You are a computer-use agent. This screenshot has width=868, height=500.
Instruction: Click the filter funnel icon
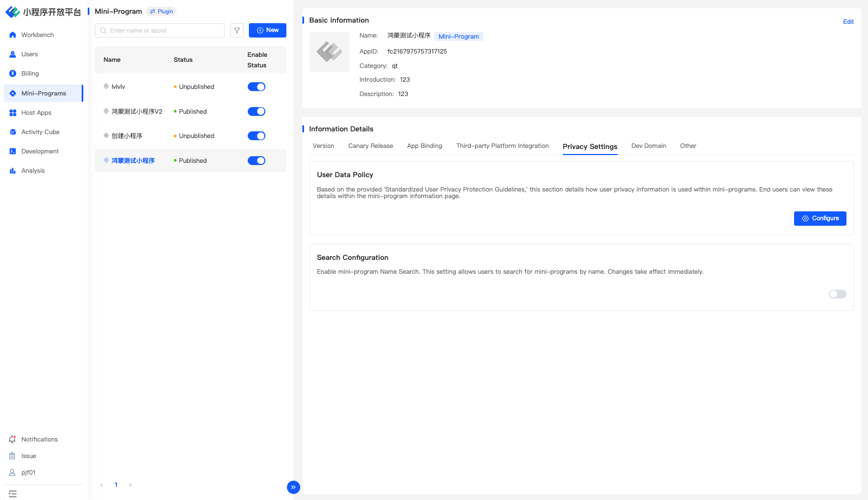237,30
